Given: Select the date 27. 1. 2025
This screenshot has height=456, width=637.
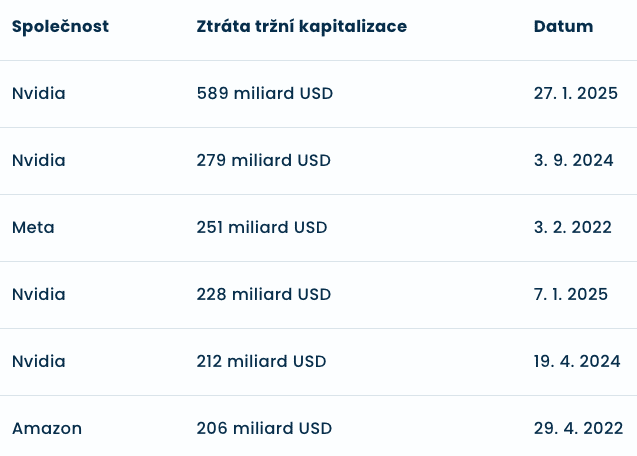Looking at the screenshot, I should 575,94.
